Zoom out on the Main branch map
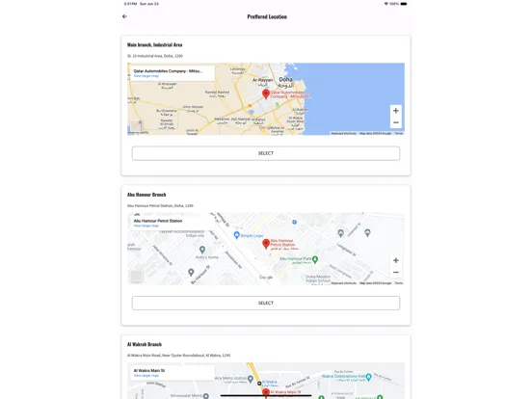Image resolution: width=532 pixels, height=399 pixels. point(395,122)
